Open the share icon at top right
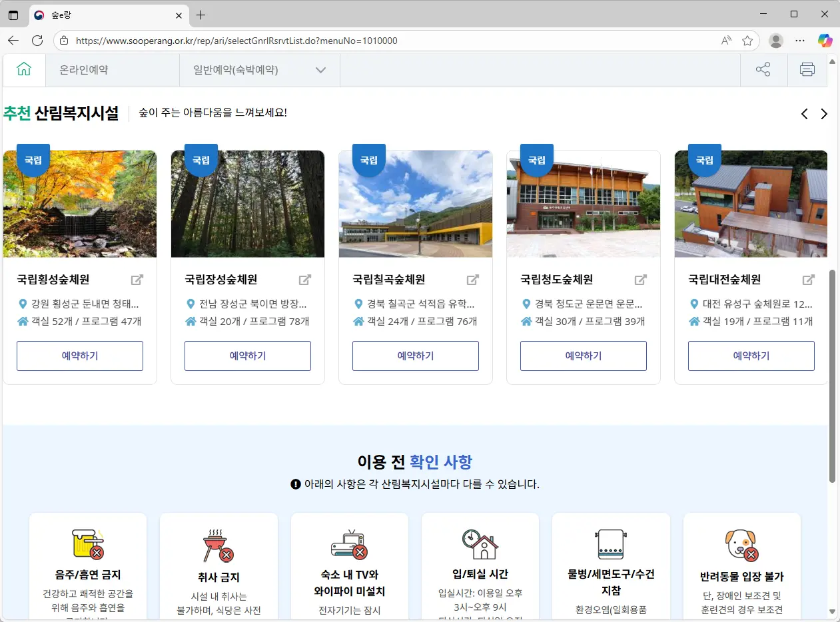This screenshot has width=840, height=622. 763,69
